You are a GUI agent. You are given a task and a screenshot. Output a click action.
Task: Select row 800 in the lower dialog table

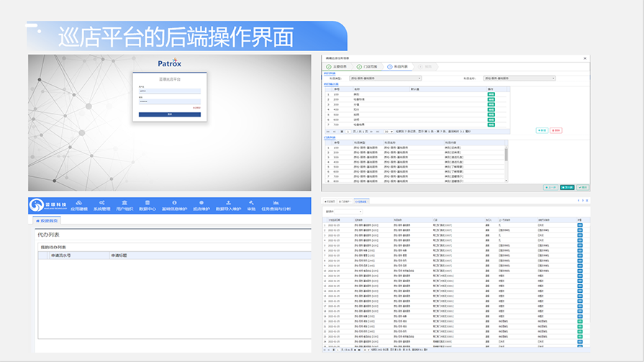pos(414,181)
